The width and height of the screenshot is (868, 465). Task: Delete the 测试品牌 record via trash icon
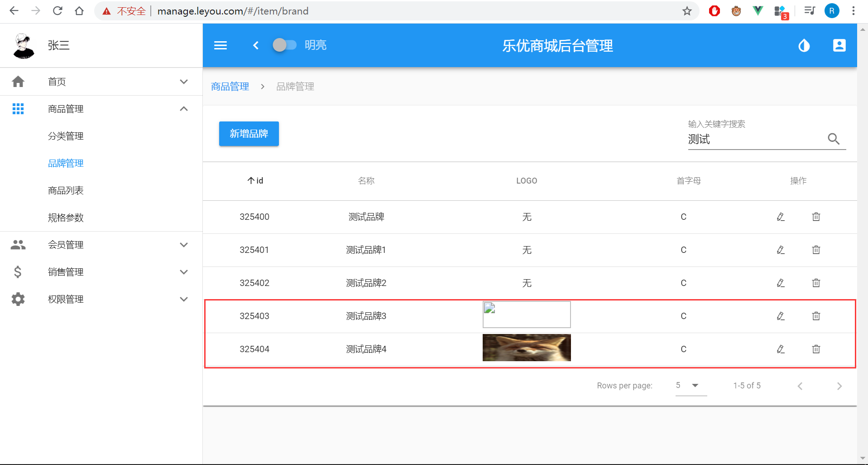point(816,217)
